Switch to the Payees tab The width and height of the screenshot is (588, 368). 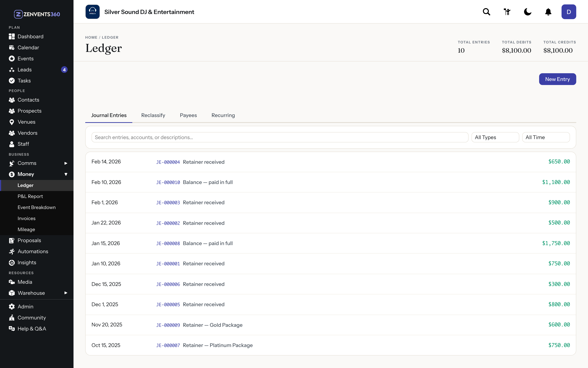[x=188, y=115]
